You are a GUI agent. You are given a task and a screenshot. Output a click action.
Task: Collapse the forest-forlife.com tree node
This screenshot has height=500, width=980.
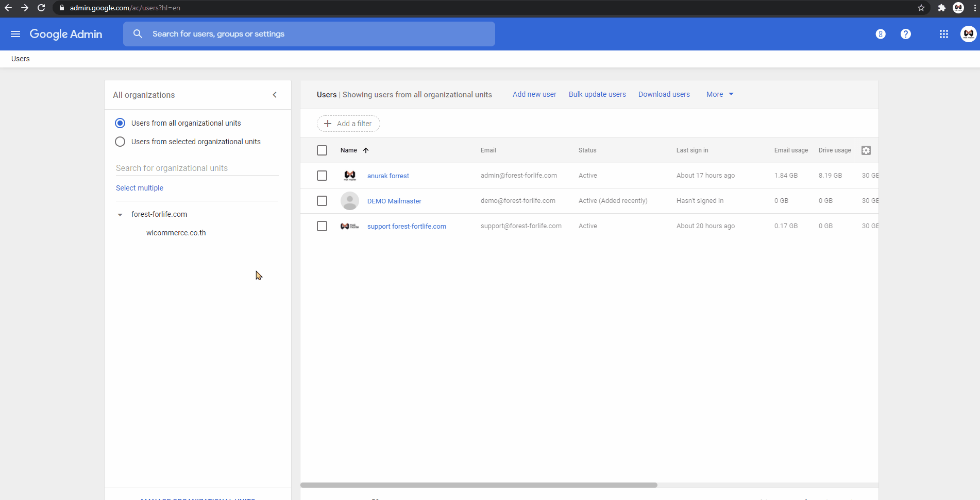120,215
